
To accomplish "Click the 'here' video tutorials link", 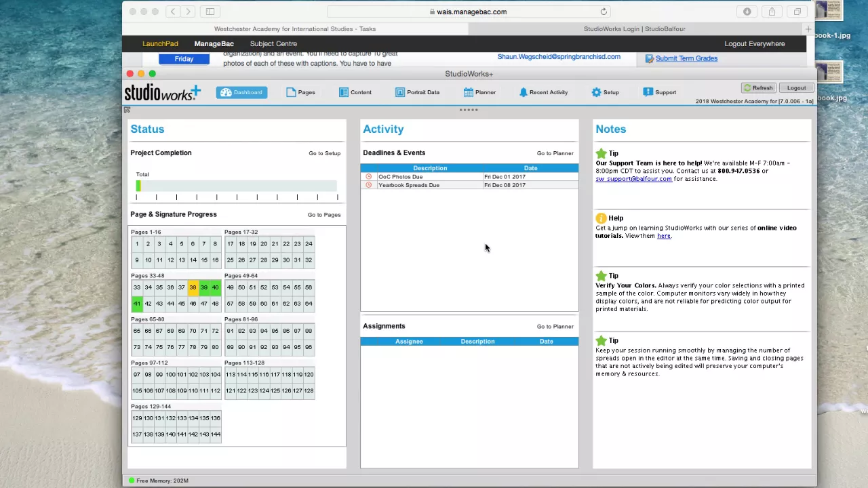I will [x=663, y=236].
